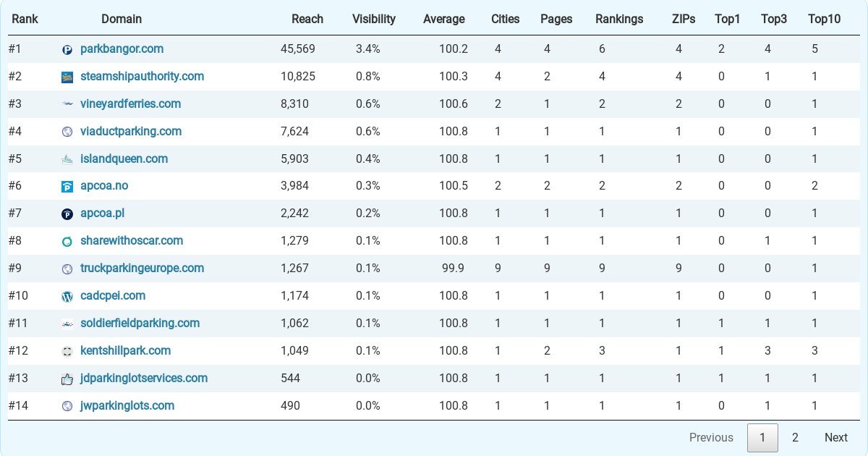Viewport: 868px width, 456px height.
Task: Sort by the Top10 column header
Action: [825, 19]
